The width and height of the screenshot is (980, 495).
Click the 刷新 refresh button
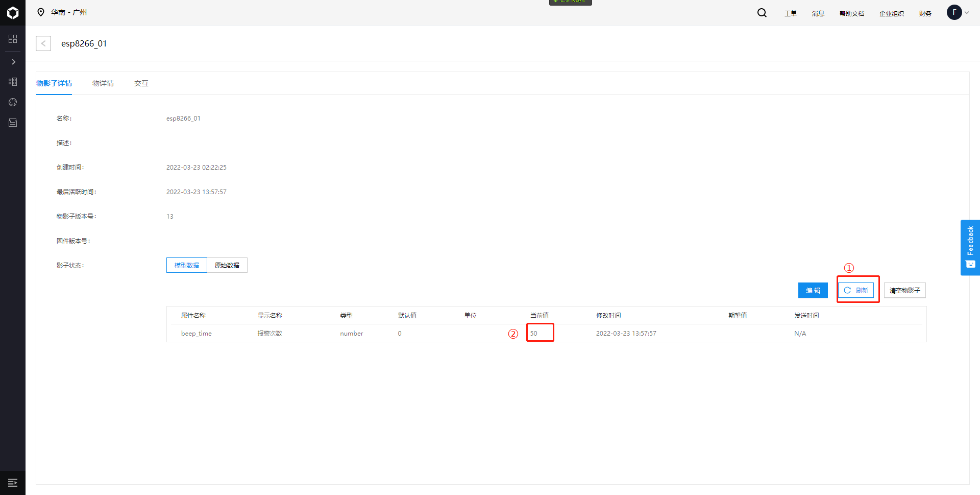pyautogui.click(x=856, y=290)
